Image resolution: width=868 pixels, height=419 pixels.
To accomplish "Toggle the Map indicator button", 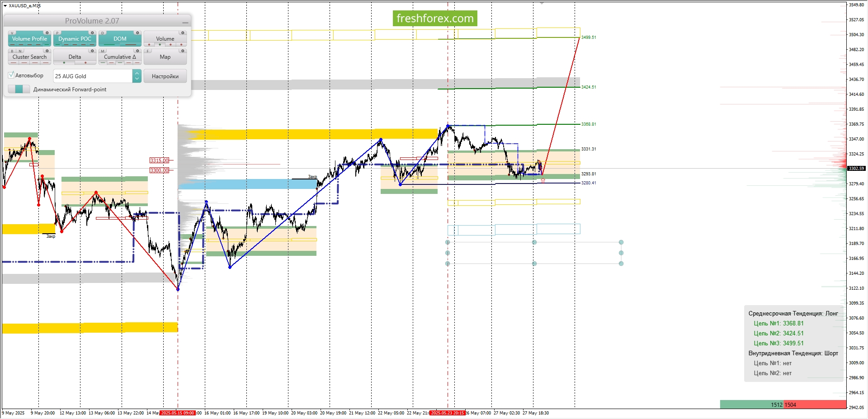I will 165,57.
